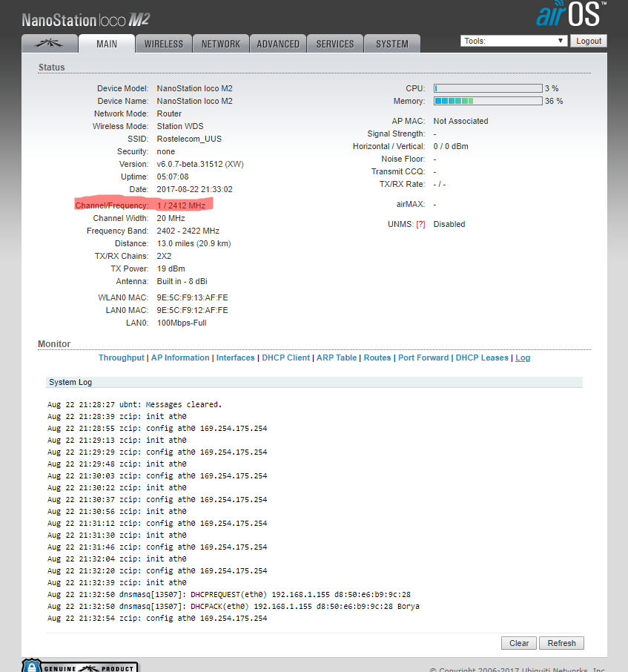Click the Uptime value 05:07:08
The height and width of the screenshot is (672, 628).
173,177
